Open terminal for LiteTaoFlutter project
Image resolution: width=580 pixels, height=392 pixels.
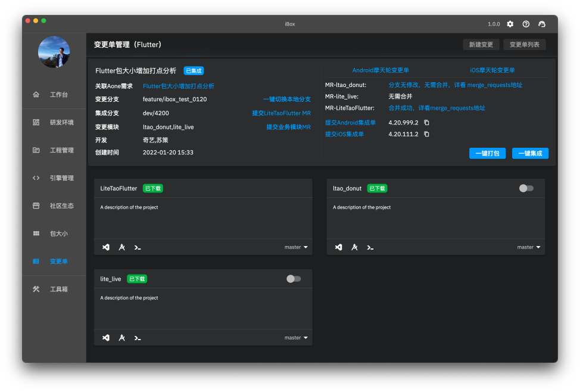tap(138, 247)
